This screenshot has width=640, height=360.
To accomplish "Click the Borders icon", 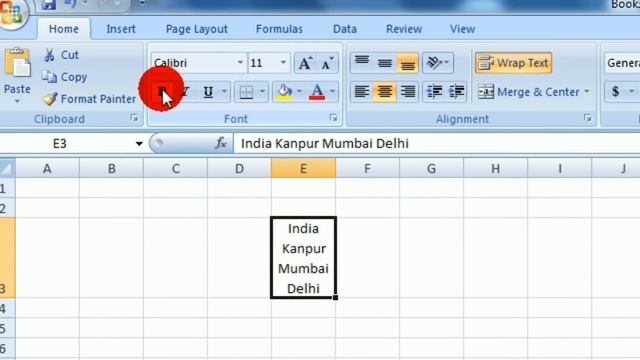I will (246, 92).
